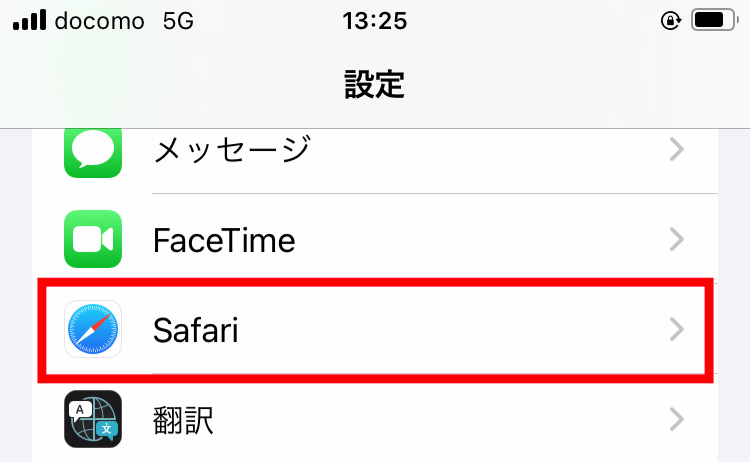Open the FaceTime settings entry
This screenshot has height=462, width=750.
tap(224, 240)
